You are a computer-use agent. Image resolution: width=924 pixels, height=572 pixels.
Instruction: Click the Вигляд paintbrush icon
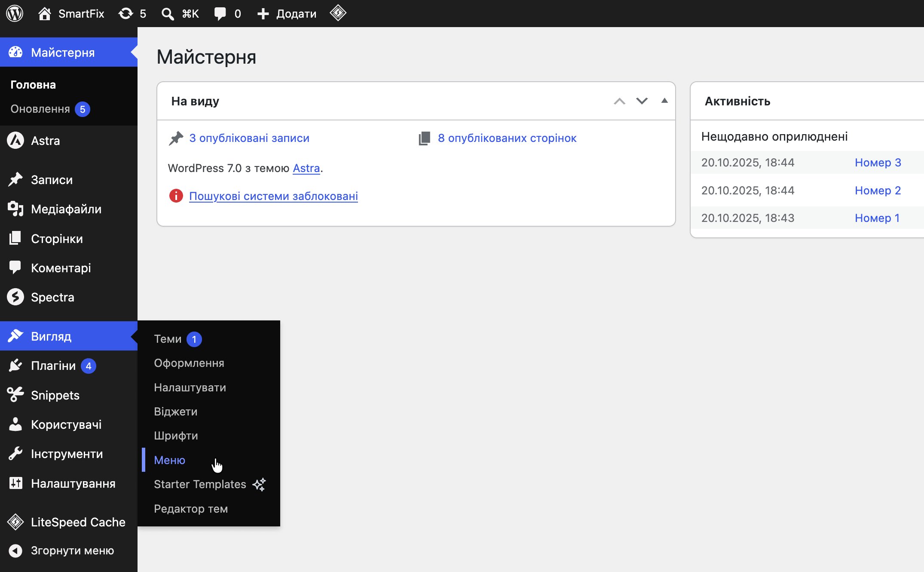[15, 336]
